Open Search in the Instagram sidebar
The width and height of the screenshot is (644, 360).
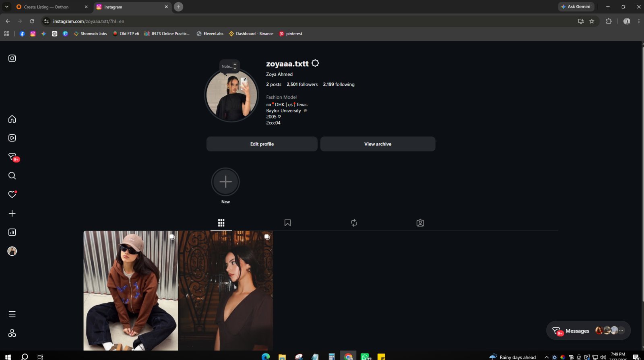click(x=12, y=176)
